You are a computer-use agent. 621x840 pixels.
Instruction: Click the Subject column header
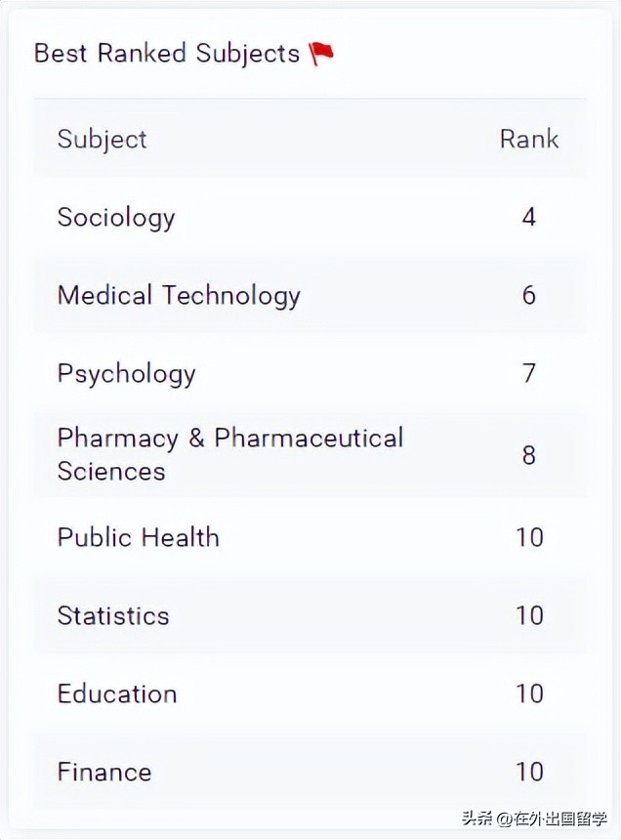(102, 139)
